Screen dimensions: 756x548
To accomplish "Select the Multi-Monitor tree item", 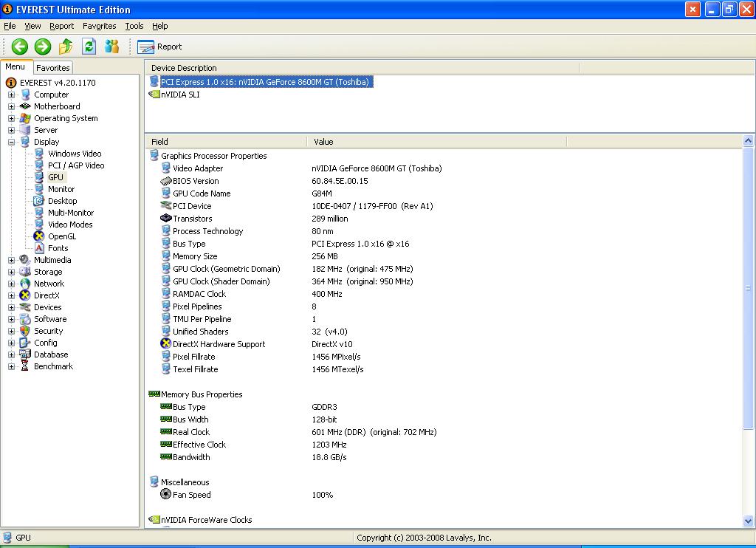I will click(x=71, y=213).
